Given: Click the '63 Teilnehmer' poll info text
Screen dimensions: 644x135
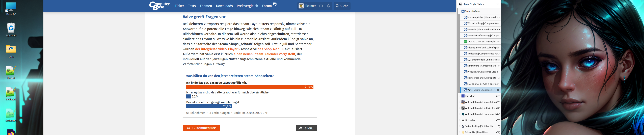Looking at the screenshot, I should point(196,113).
